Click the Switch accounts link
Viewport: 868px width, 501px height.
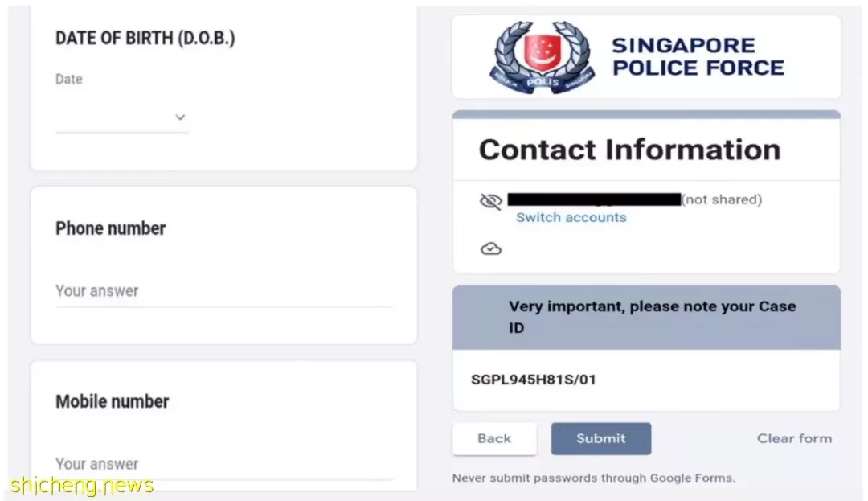[x=571, y=217]
